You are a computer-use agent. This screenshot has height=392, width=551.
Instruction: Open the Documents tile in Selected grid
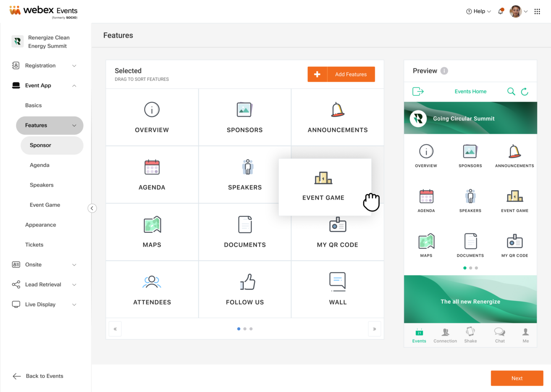(245, 232)
